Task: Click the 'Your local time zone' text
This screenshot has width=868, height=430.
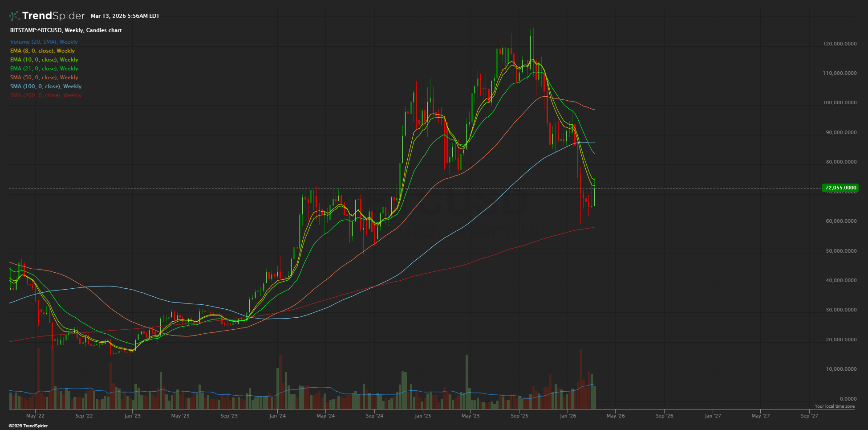Action: tap(834, 406)
